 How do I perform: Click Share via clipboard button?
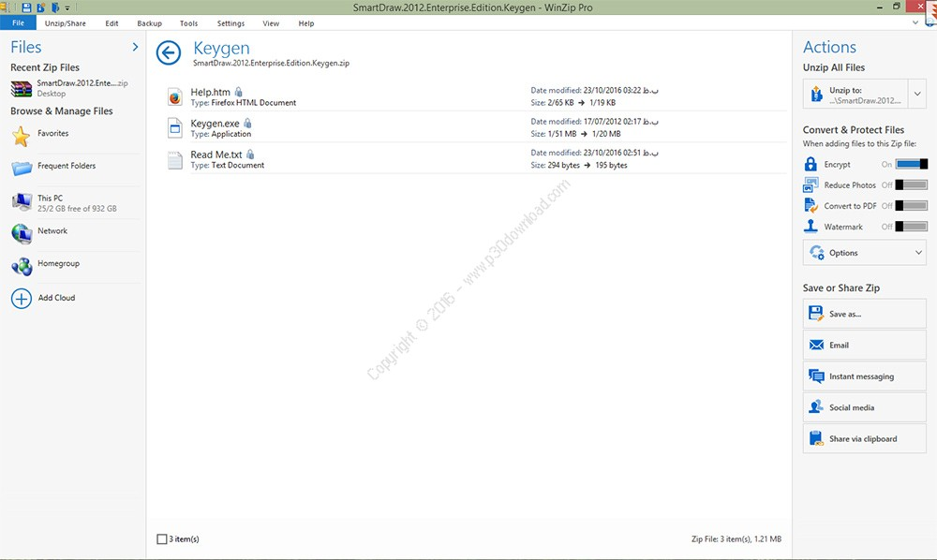pos(865,439)
